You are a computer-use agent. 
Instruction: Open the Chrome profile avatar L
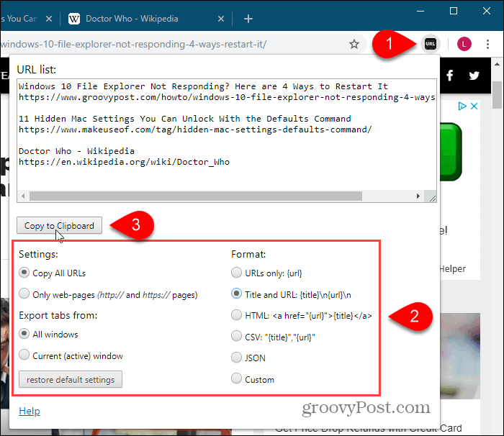(464, 44)
